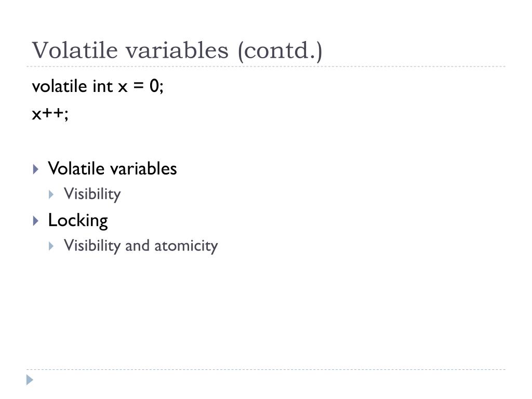This screenshot has width=532, height=399.
Task: Click the triangle bullet beside Volatile variables
Action: (36, 169)
